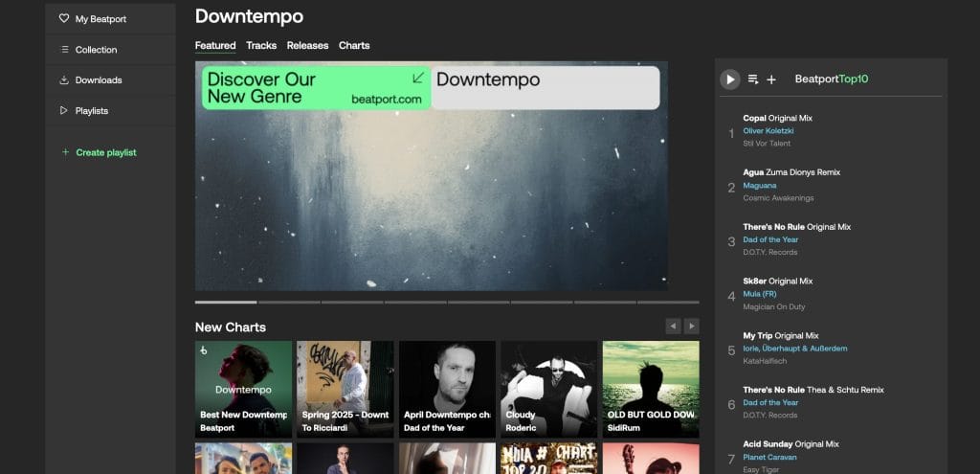Open label Stil Vor Talent
The height and width of the screenshot is (474, 980).
click(767, 144)
